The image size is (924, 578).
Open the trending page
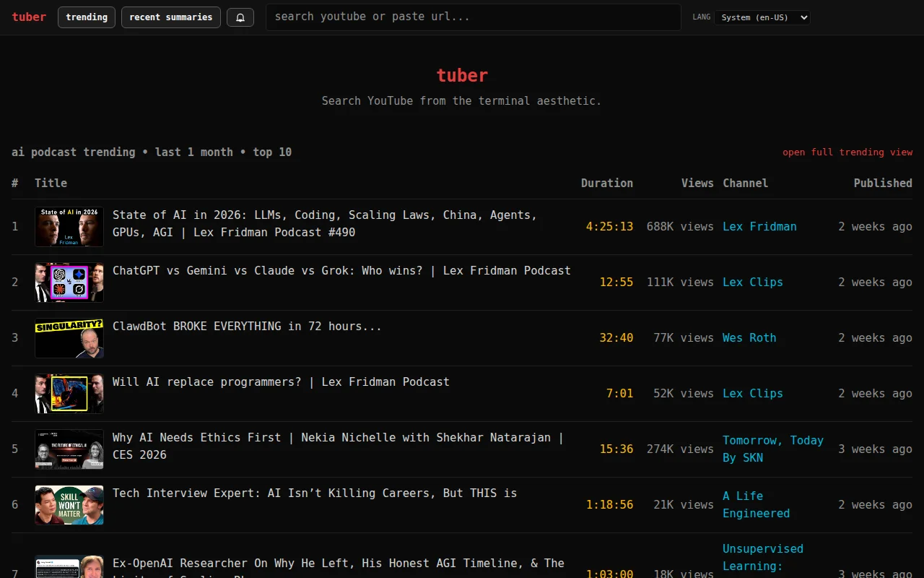[87, 17]
